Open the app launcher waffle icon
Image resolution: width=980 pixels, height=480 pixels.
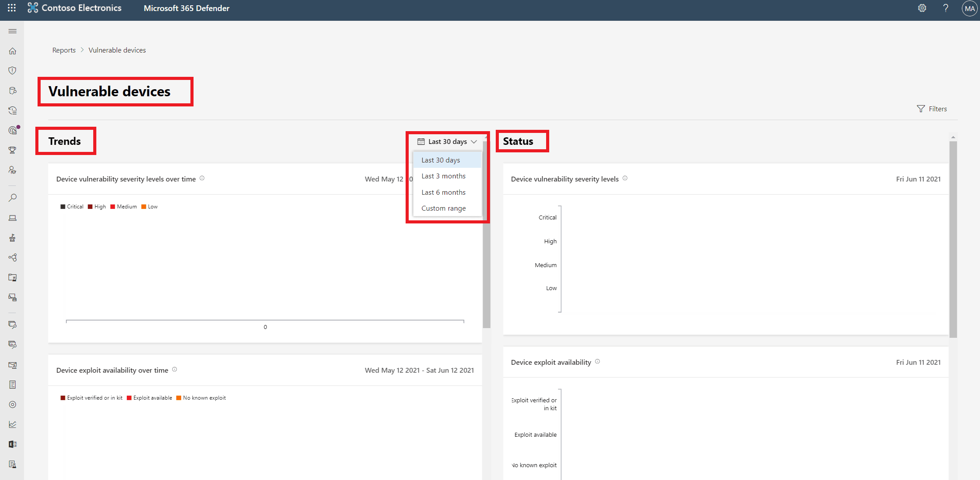[12, 8]
